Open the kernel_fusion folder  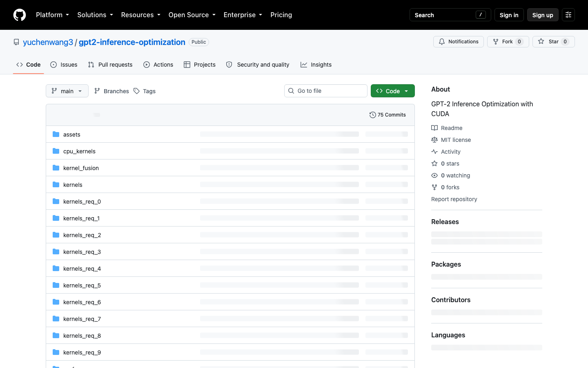click(x=81, y=168)
